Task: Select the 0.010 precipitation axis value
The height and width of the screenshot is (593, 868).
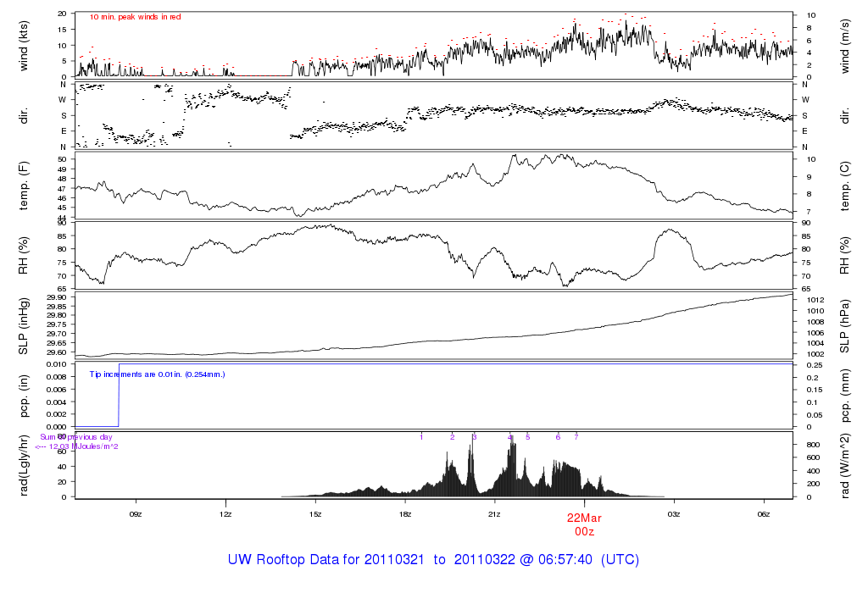Action: [57, 364]
